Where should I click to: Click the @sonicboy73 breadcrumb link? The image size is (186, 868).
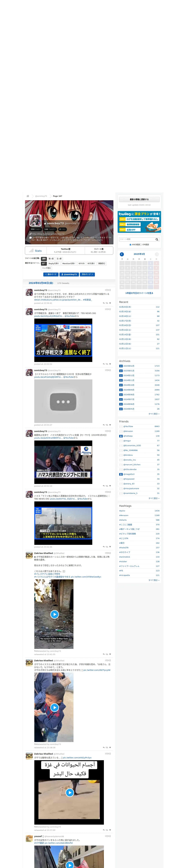pyautogui.click(x=41, y=196)
